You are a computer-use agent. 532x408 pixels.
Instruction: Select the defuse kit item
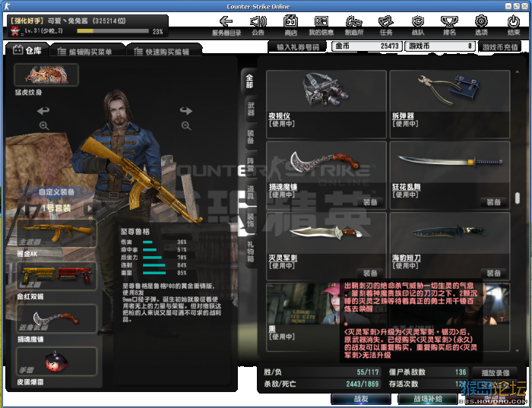[x=450, y=104]
